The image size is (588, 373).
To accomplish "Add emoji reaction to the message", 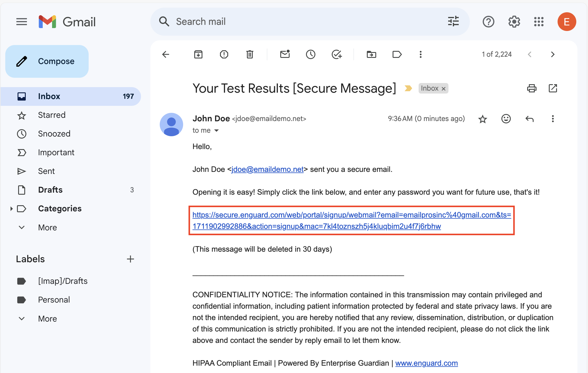I will point(506,119).
